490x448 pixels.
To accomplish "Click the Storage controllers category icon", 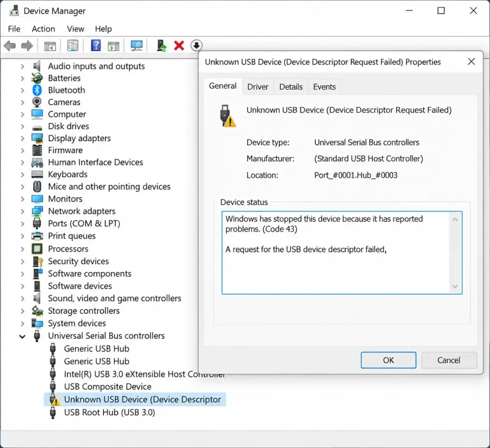I will tap(37, 311).
